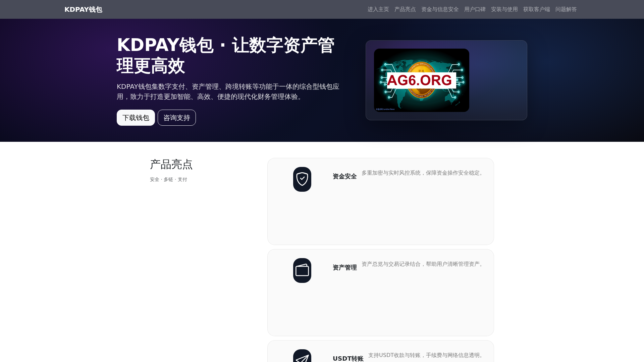Click the 产品亮点 section heading
This screenshot has height=362, width=644.
[x=171, y=164]
